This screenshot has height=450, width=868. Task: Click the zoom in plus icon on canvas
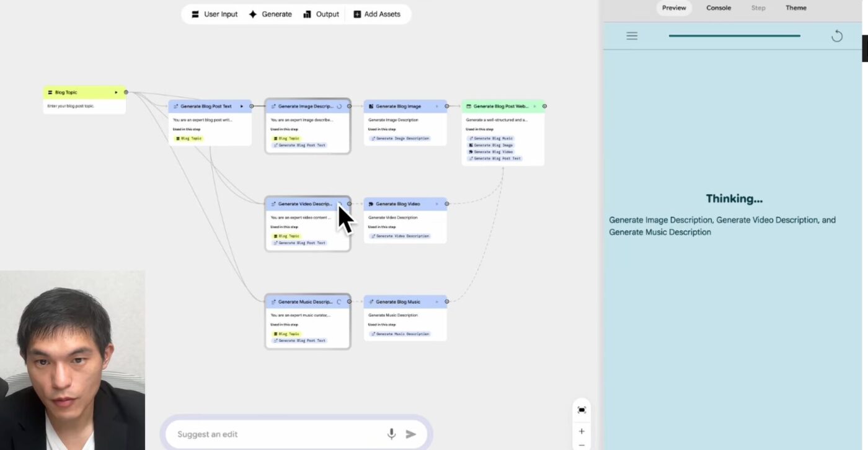pos(582,431)
